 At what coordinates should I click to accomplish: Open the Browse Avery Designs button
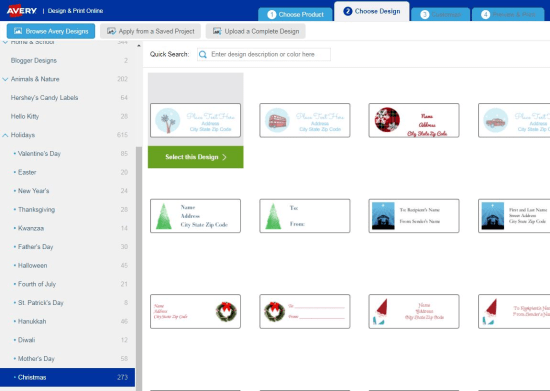pyautogui.click(x=51, y=31)
